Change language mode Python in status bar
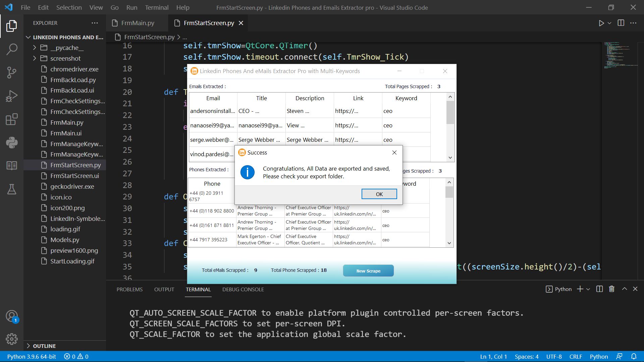This screenshot has height=362, width=644. coord(599,356)
